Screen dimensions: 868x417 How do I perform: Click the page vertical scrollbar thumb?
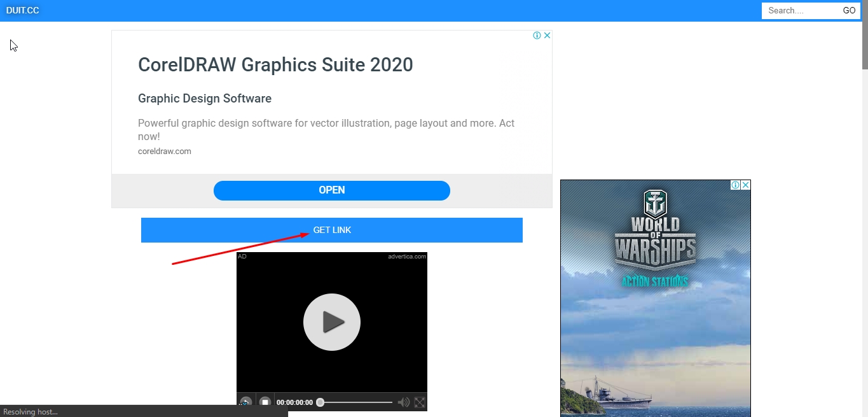coord(865,35)
